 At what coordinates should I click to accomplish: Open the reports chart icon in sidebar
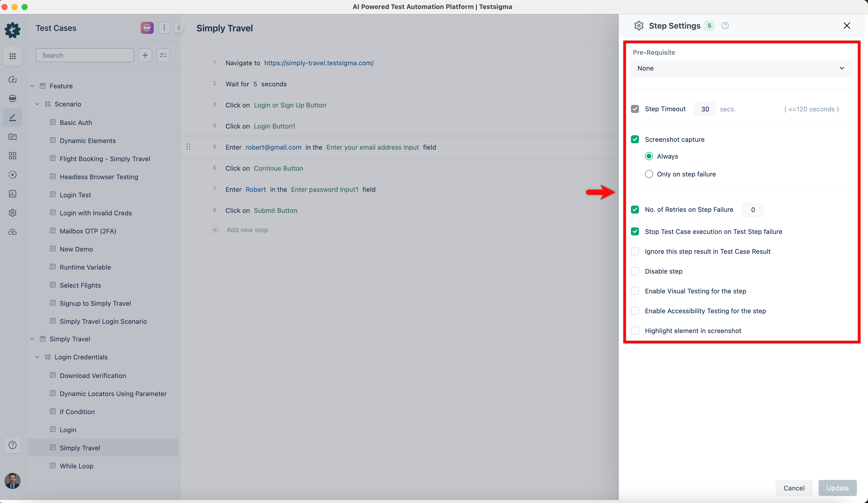tap(12, 194)
